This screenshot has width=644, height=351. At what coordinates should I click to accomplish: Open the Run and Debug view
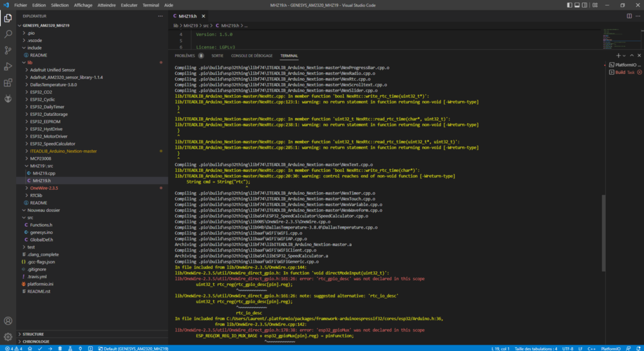pos(8,66)
